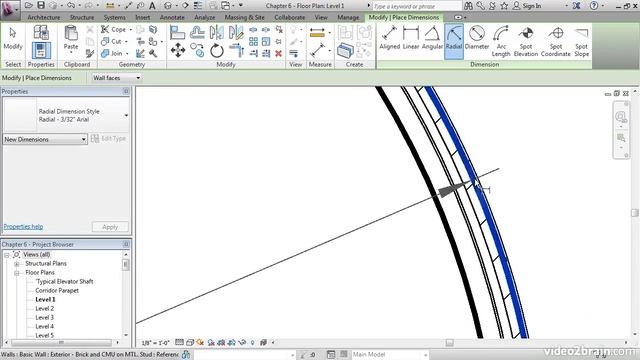The width and height of the screenshot is (640, 360).
Task: Open the Level 2 floor plan
Action: 44,309
